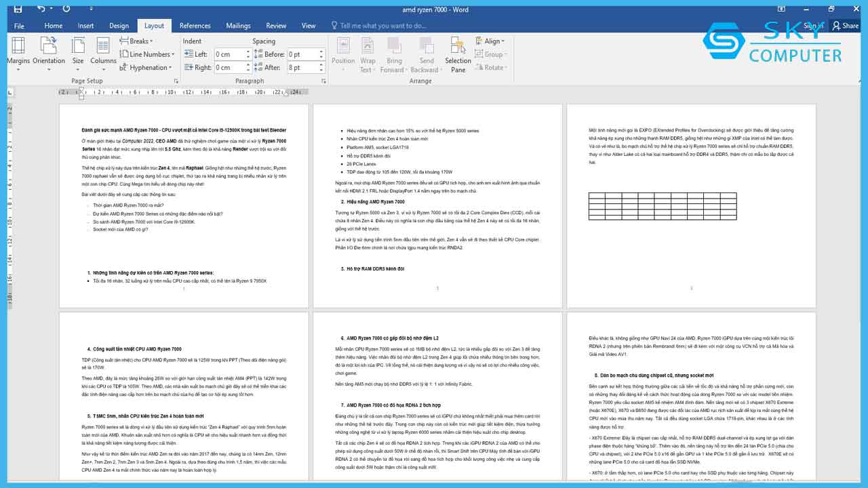Image resolution: width=868 pixels, height=488 pixels.
Task: Select the Layout tab
Action: 154,26
